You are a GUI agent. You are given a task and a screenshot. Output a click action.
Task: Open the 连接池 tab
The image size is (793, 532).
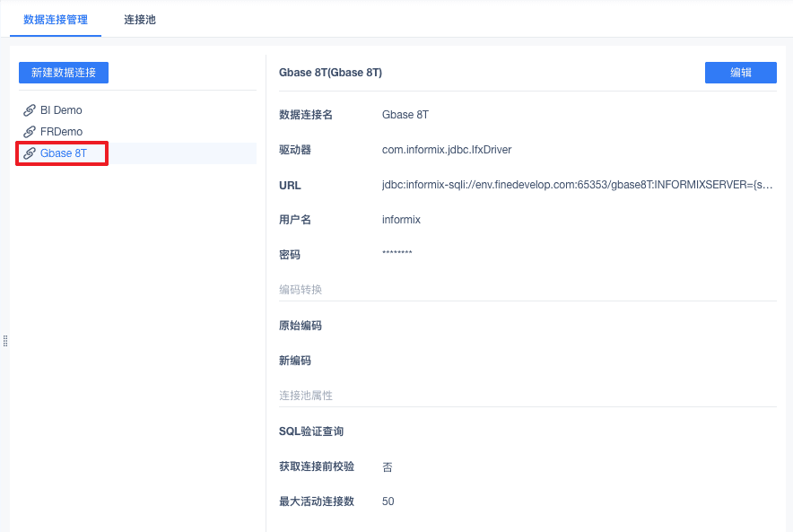coord(140,19)
